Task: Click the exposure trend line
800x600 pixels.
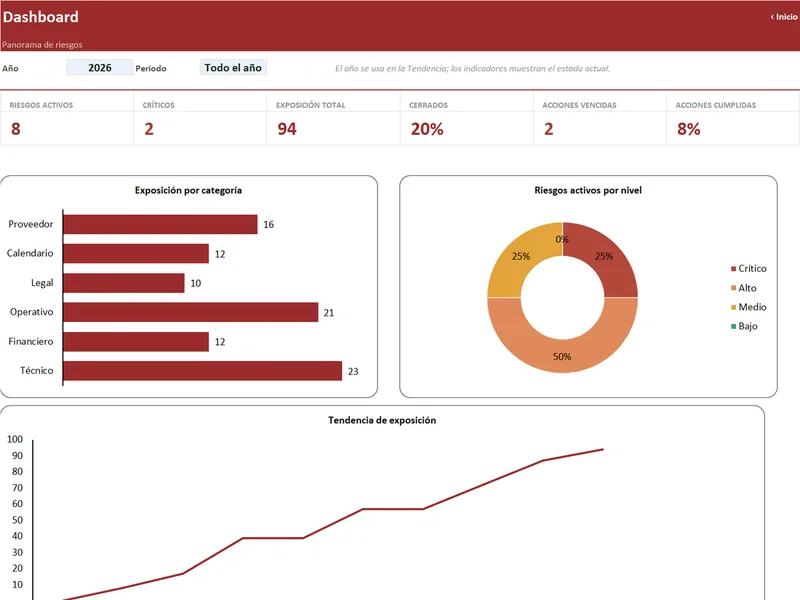Action: coord(393,509)
